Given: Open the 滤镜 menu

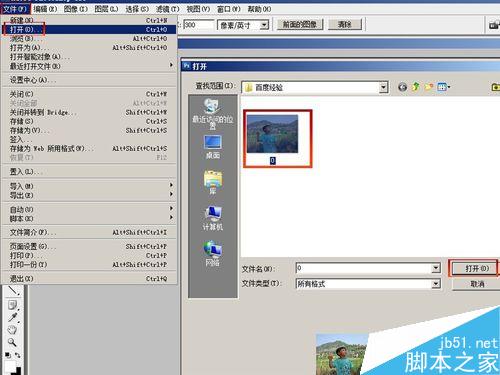Looking at the screenshot, I should [x=168, y=9].
